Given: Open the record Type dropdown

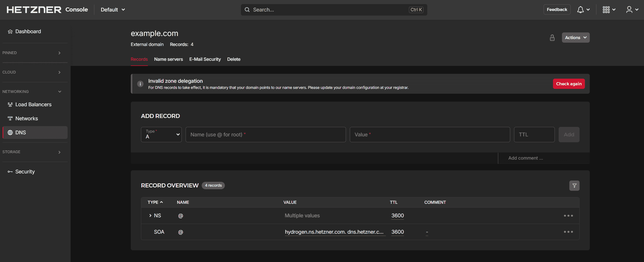Looking at the screenshot, I should pyautogui.click(x=161, y=135).
